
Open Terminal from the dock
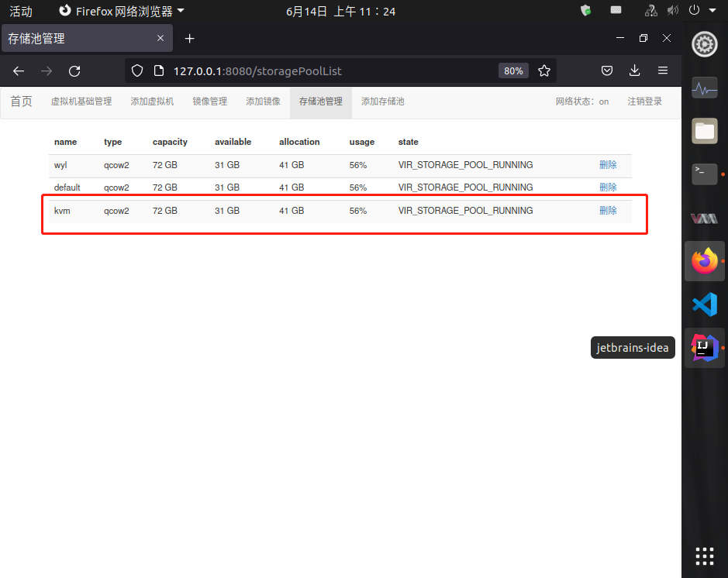[704, 174]
